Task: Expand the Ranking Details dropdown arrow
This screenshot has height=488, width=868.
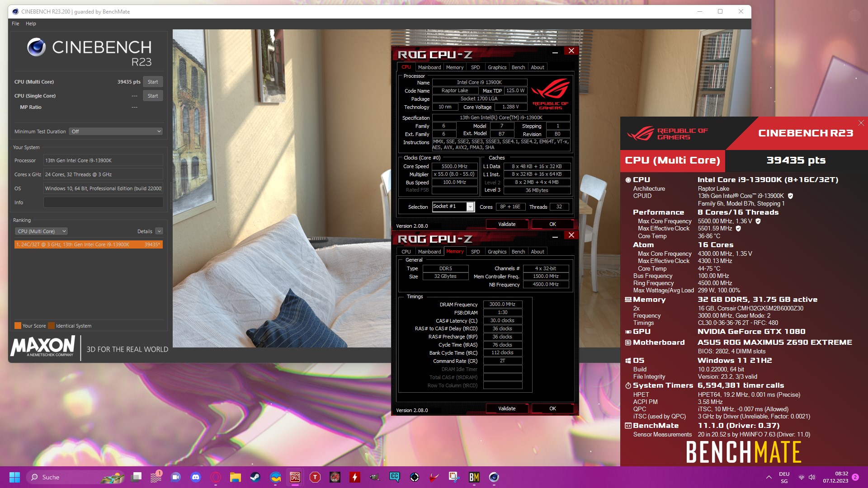Action: pyautogui.click(x=159, y=231)
